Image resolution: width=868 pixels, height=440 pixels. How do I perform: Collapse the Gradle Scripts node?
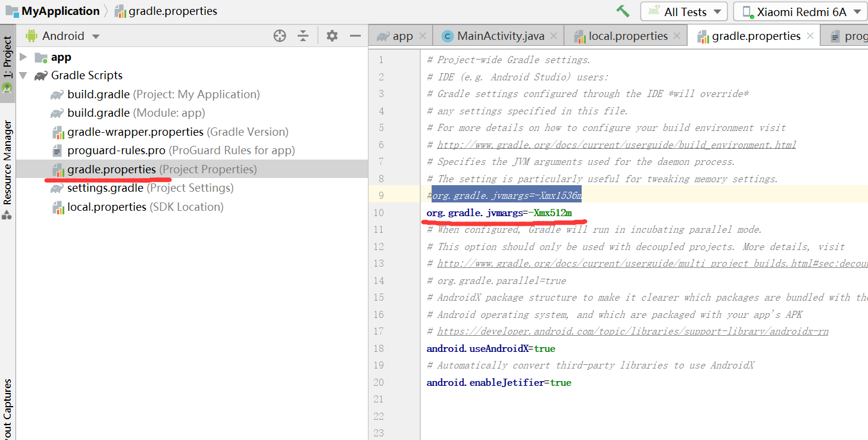24,76
